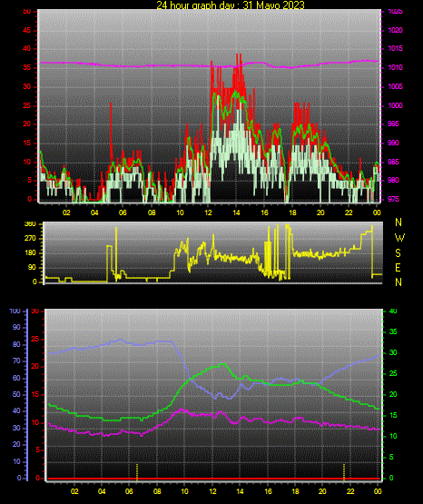The width and height of the screenshot is (423, 504).
Task: Click the sunrise dotted marker in bottom graph
Action: click(x=137, y=472)
